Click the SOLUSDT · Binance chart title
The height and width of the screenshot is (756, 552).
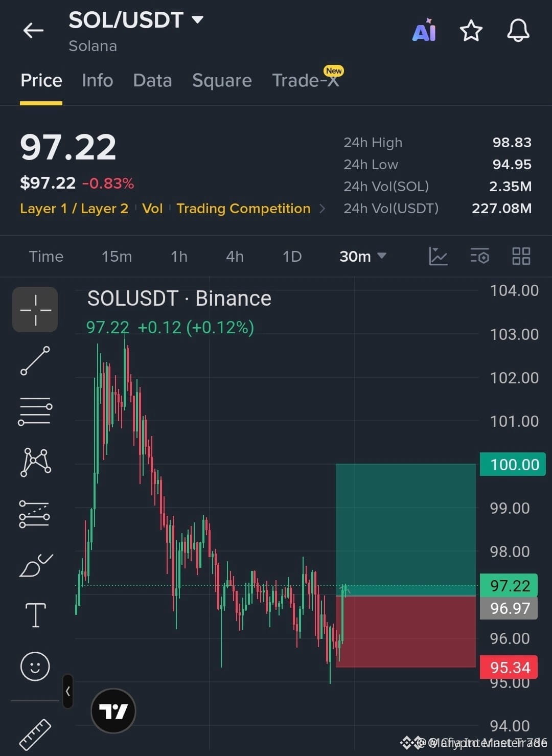(x=179, y=299)
